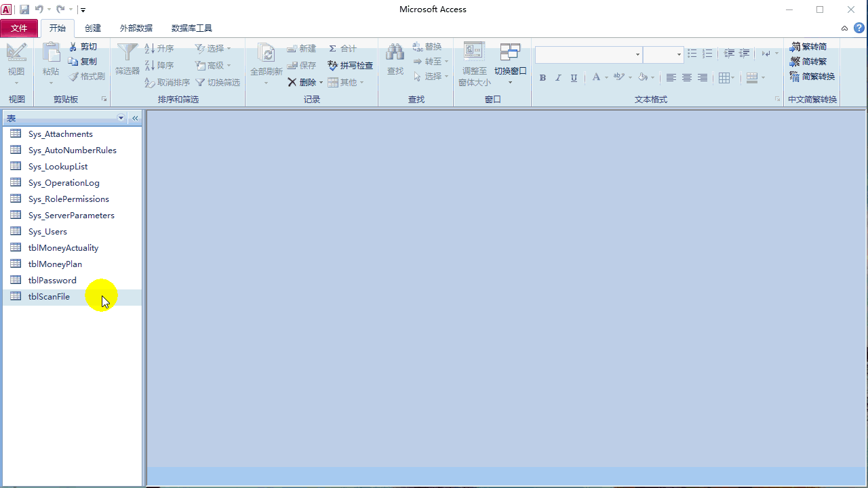Open the font name dropdown

637,54
